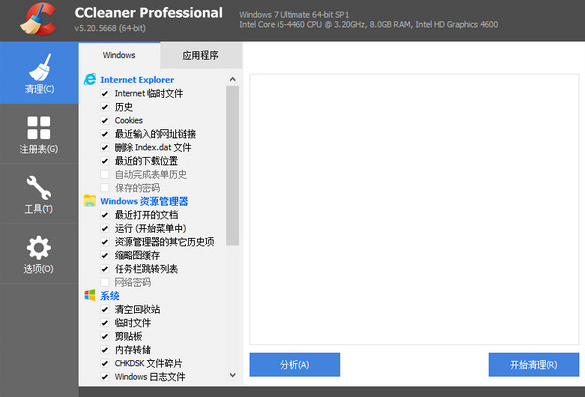Open the 选项(O) options section
Screen dimensions: 585x397
pos(39,254)
